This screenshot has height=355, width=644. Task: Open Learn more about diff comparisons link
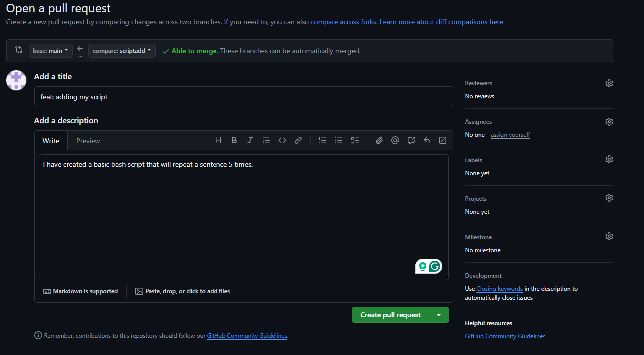pos(441,22)
